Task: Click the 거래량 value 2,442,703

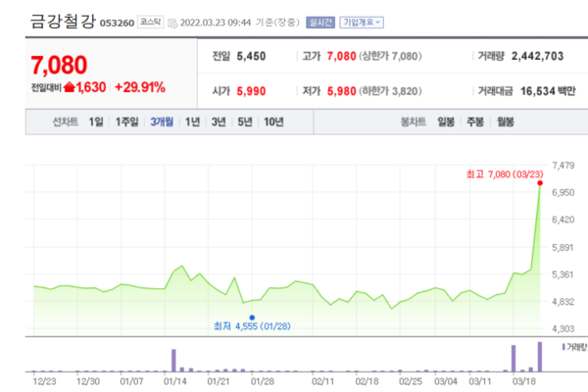Action: point(537,56)
